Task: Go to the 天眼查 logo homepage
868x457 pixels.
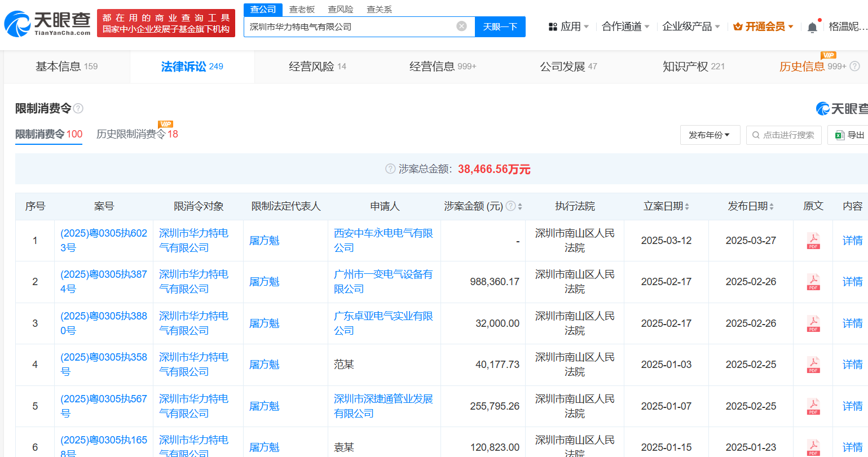Action: (47, 23)
